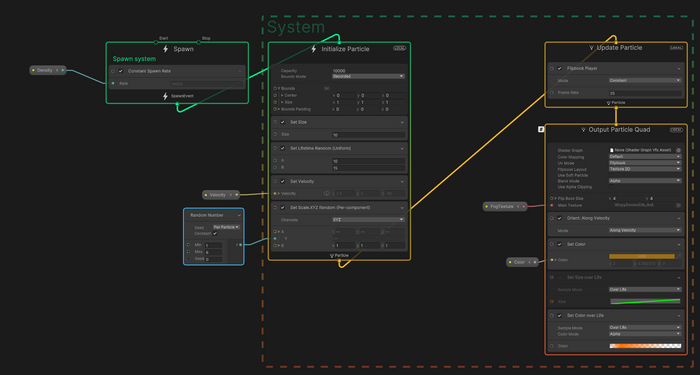Click the Particle funnel icon below Update Particle
Viewport: 700px width, 375px height.
[x=609, y=103]
